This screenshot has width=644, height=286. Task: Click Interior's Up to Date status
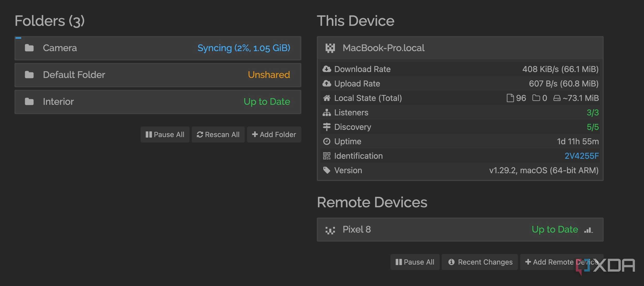point(267,102)
